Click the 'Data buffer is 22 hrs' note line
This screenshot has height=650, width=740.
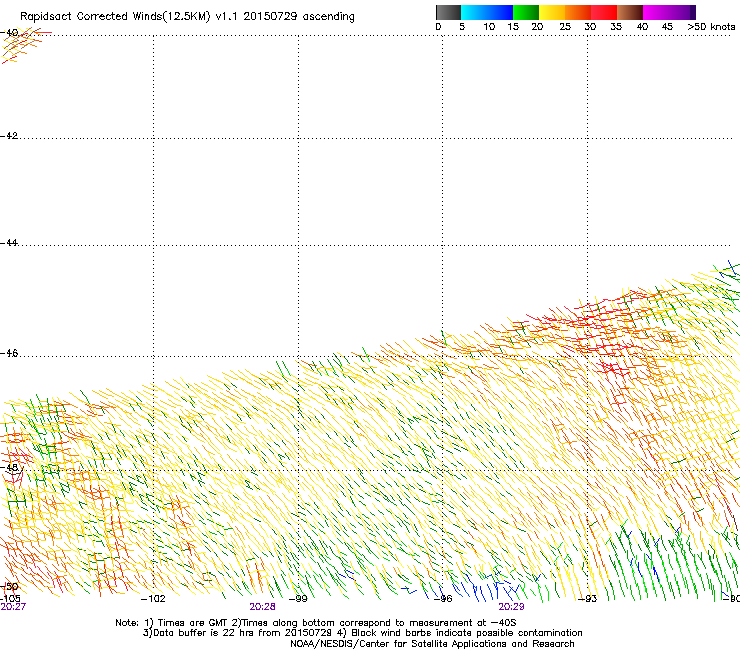coord(362,633)
